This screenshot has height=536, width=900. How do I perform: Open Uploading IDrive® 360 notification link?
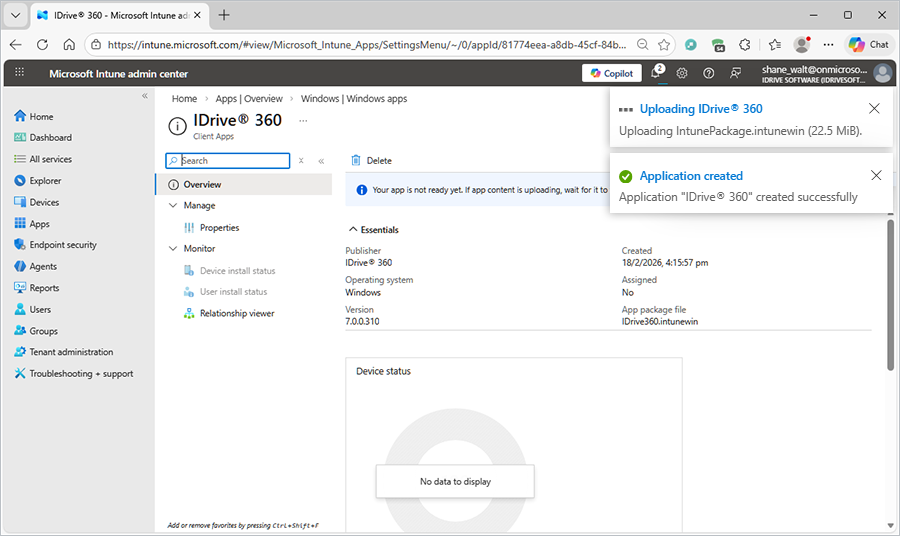point(701,109)
